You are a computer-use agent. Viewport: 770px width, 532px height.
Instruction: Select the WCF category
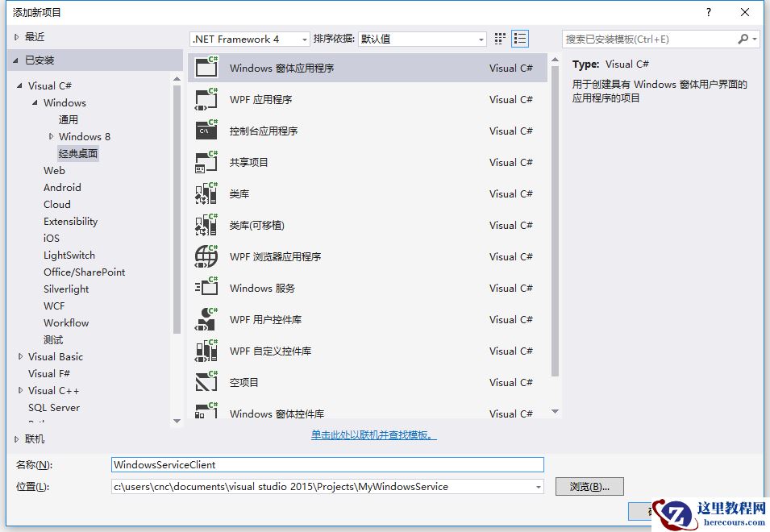[x=54, y=305]
